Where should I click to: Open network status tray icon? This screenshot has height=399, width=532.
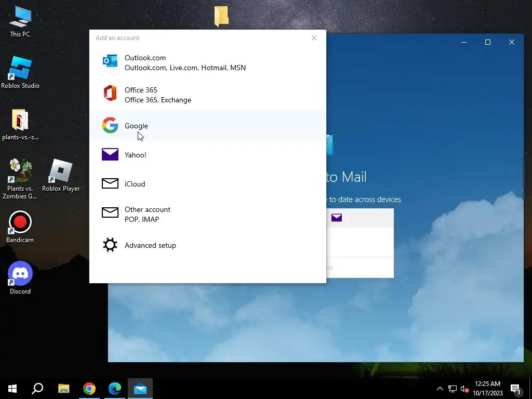coord(453,389)
